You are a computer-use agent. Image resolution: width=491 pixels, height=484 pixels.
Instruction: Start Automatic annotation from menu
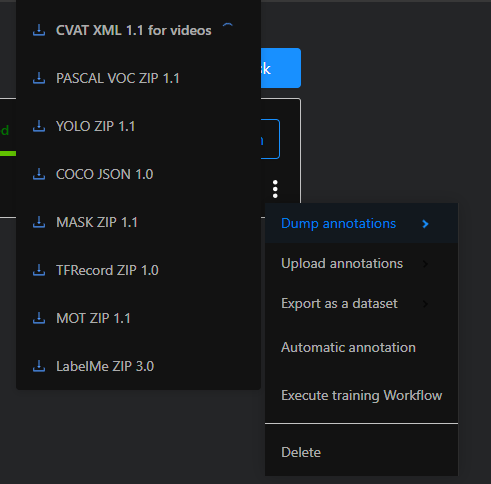click(x=361, y=348)
